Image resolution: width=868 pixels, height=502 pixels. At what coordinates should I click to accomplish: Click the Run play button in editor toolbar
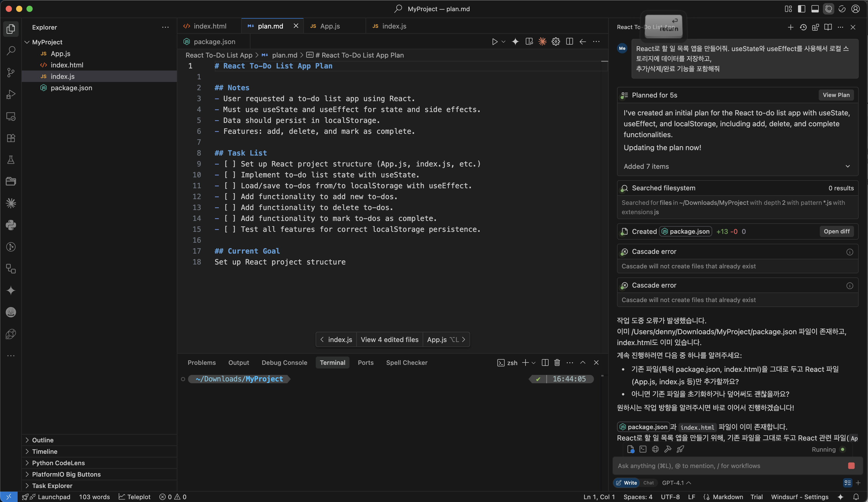495,42
